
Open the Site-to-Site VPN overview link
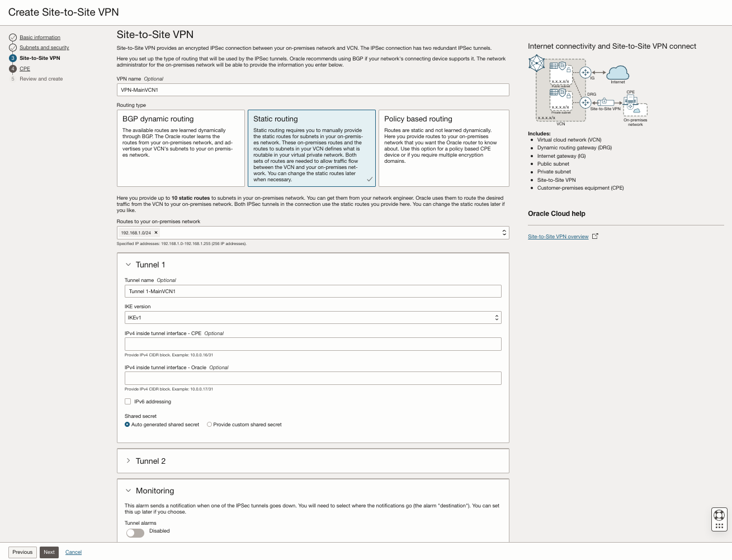[x=558, y=236]
